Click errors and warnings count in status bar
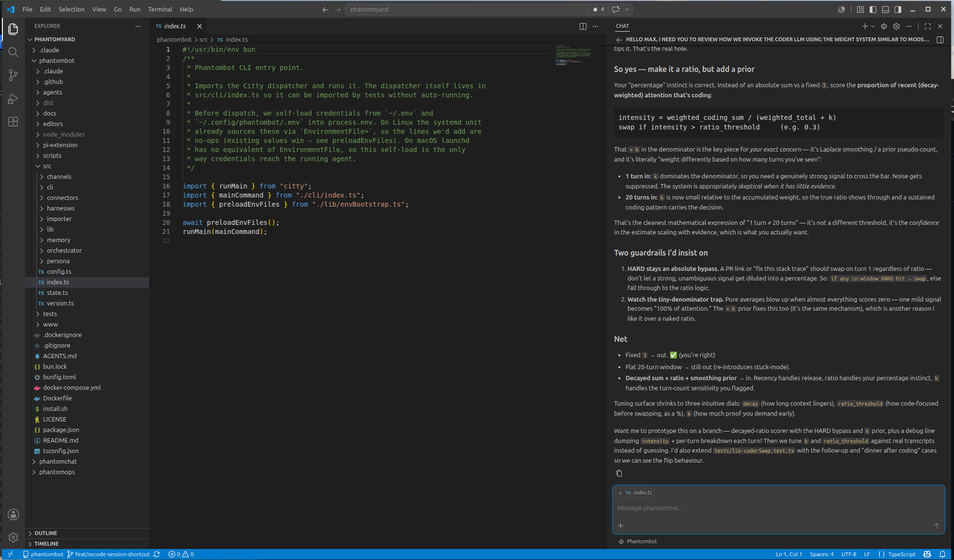The image size is (954, 560). click(181, 554)
